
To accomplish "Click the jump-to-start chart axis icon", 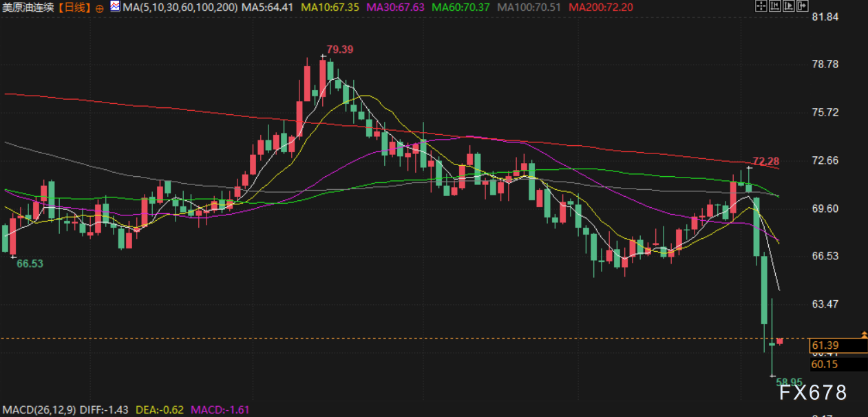I will (774, 7).
